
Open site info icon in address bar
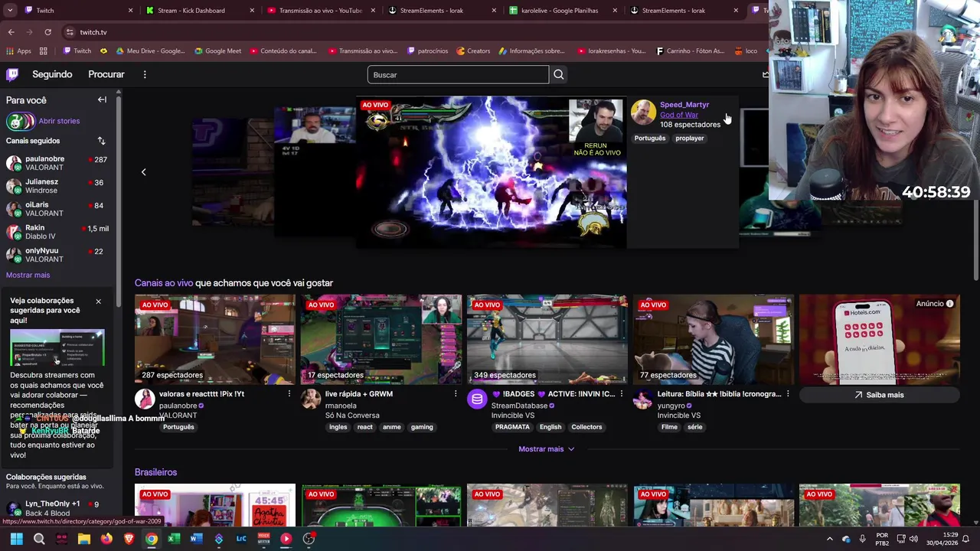[x=70, y=32]
